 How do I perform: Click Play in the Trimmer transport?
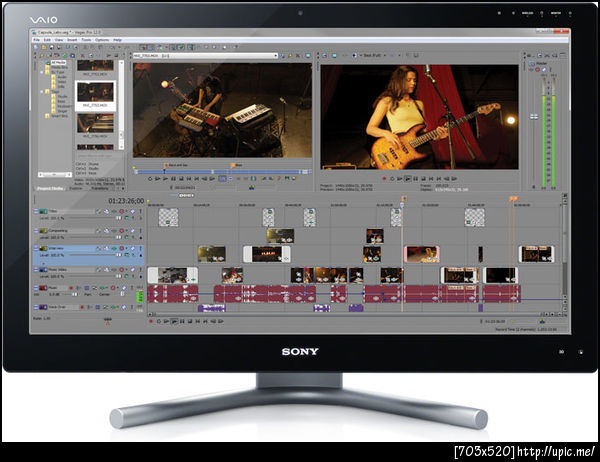pyautogui.click(x=165, y=179)
